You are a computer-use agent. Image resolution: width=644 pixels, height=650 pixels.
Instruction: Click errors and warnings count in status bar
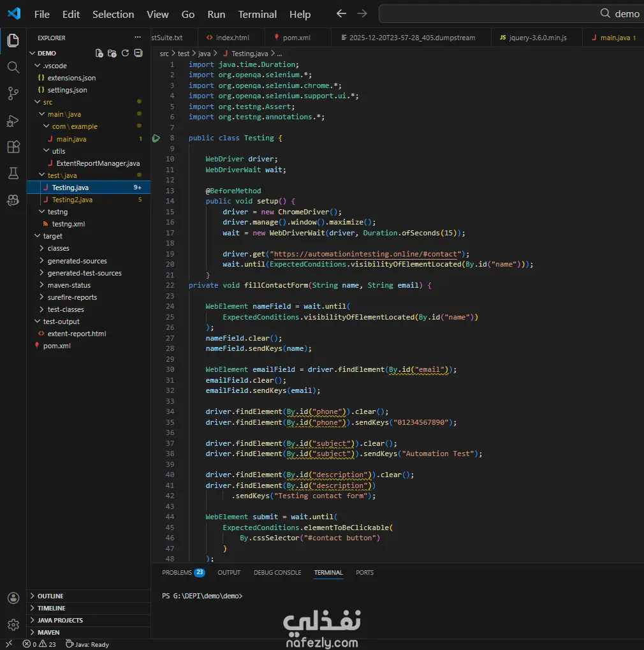pos(40,644)
